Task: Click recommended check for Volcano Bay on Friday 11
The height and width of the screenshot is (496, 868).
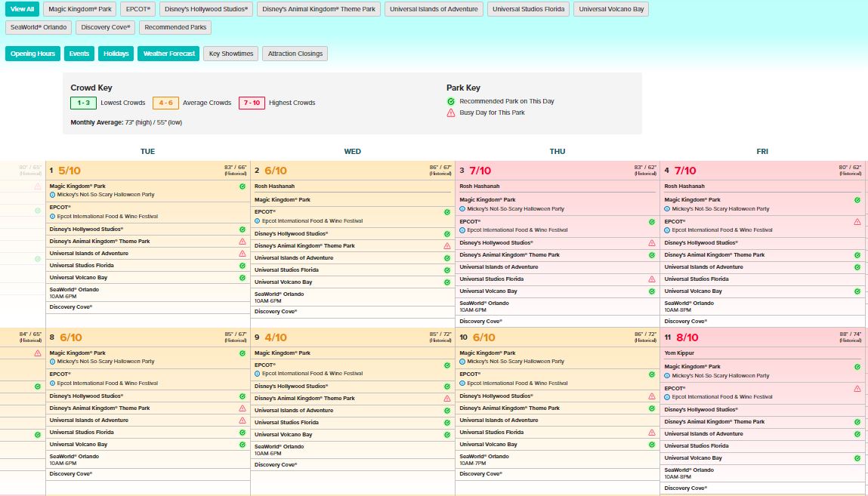Action: (857, 457)
